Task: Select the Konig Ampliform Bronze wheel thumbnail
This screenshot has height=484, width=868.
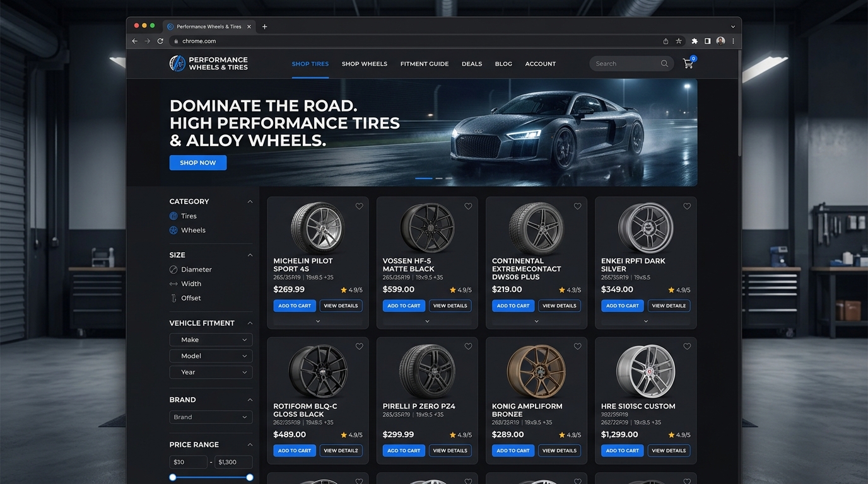Action: coord(536,371)
